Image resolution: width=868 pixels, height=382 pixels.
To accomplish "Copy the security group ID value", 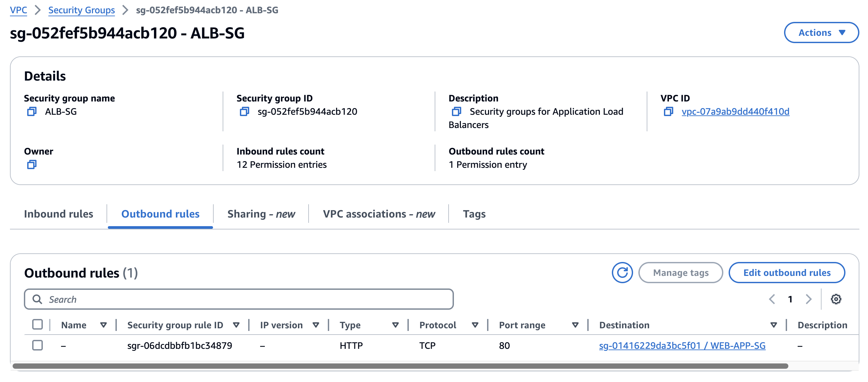I will tap(244, 111).
